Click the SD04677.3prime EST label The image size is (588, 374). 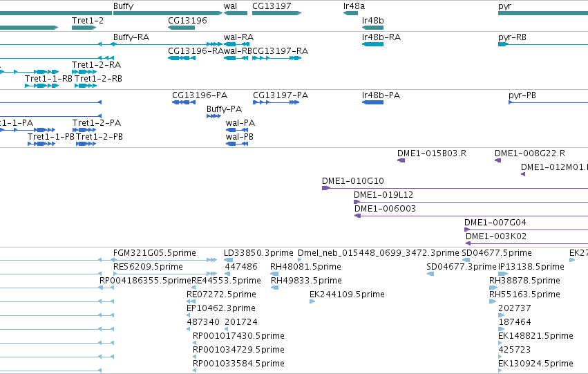tap(462, 267)
